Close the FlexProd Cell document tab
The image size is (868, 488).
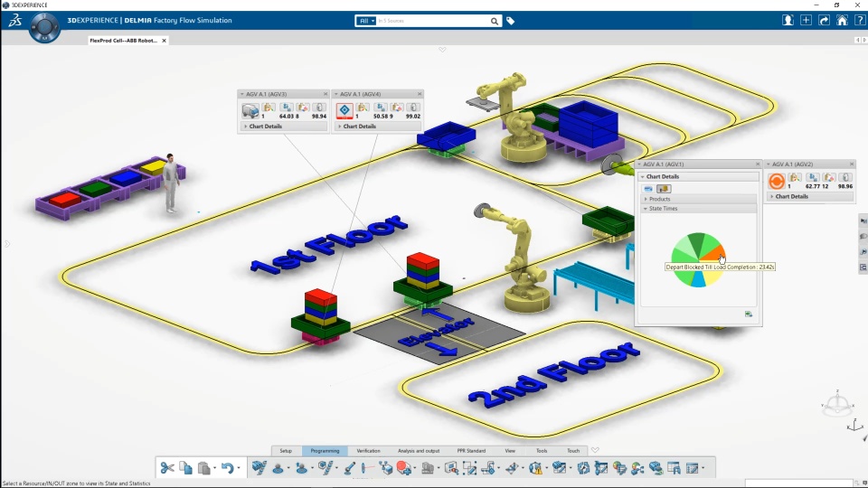coord(164,41)
